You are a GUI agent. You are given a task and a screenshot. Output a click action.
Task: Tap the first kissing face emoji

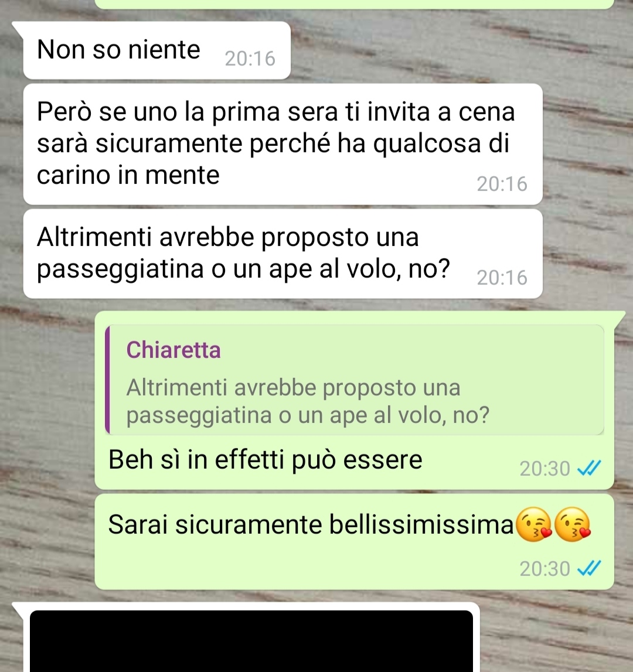pyautogui.click(x=533, y=524)
